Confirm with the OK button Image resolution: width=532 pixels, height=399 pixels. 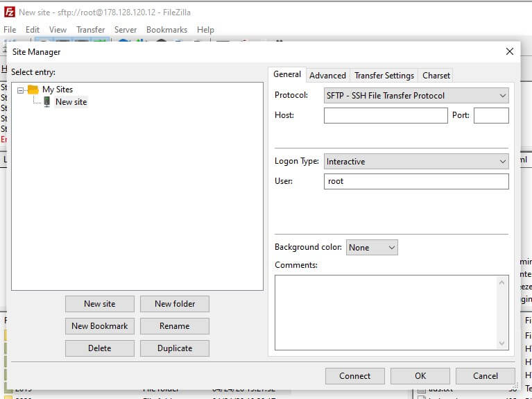coord(420,376)
